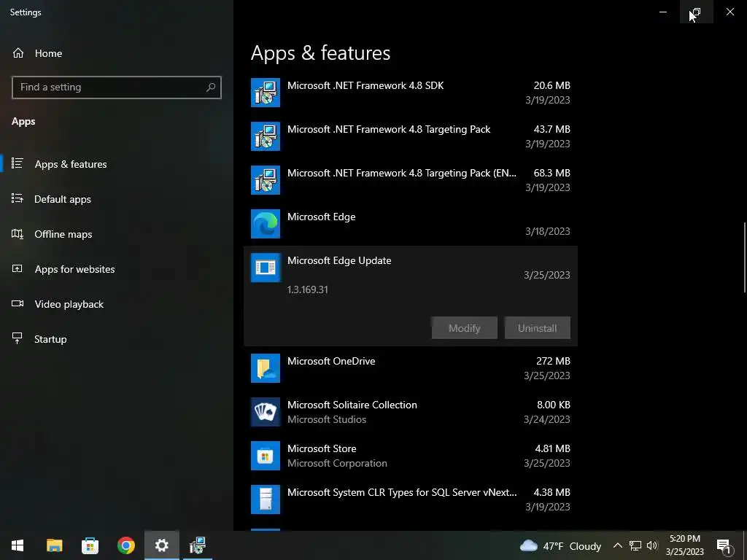The image size is (747, 560).
Task: Click icon of .NET 4.8 Targeting Pack (EN...) entry
Action: click(x=266, y=180)
